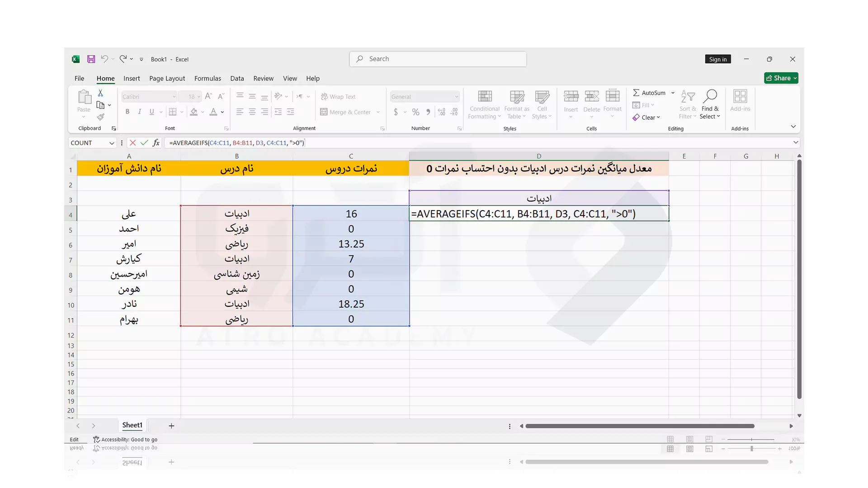
Task: Click the Borders icon
Action: (173, 112)
